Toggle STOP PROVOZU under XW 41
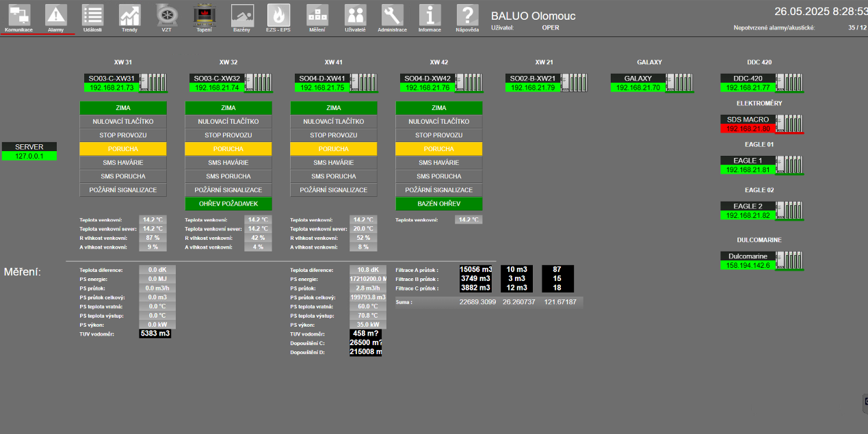 [x=334, y=135]
